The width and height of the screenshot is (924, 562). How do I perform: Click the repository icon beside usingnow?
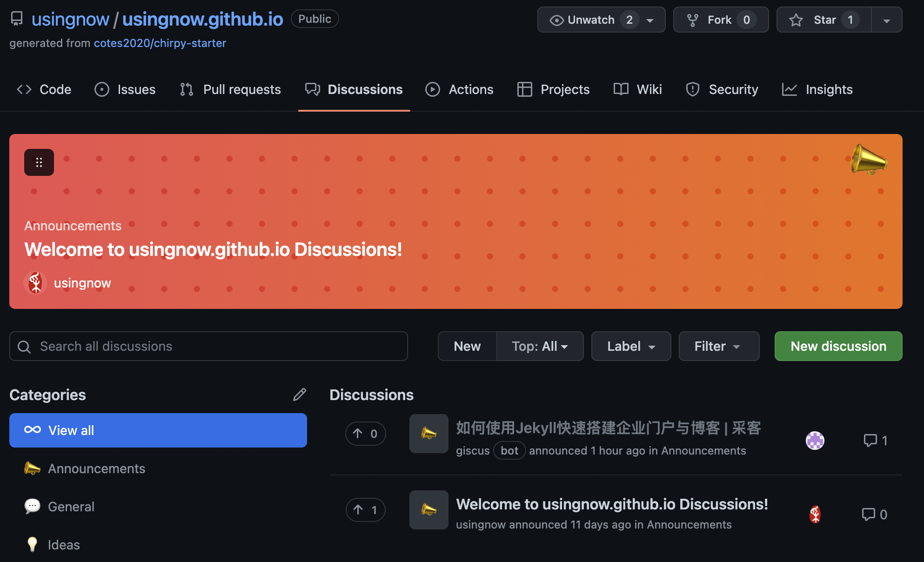pyautogui.click(x=17, y=19)
